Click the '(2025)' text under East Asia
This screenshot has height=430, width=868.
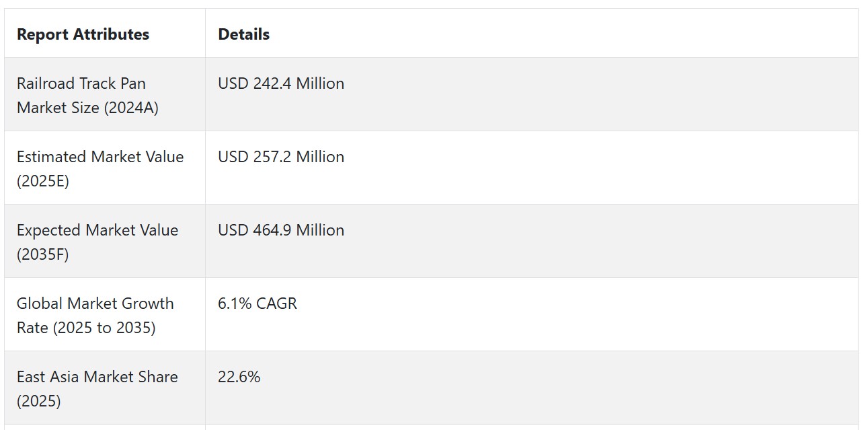point(39,401)
